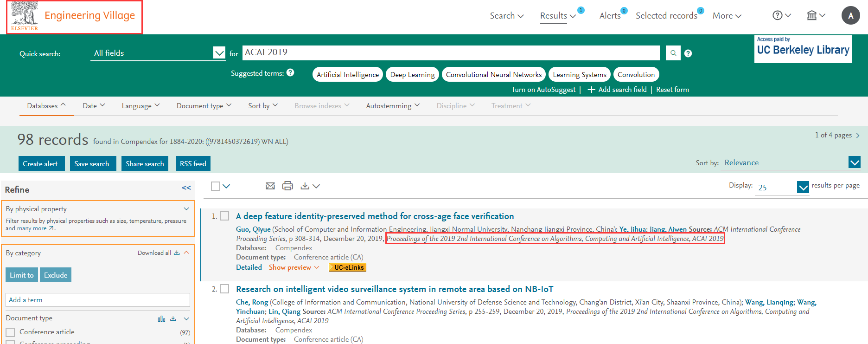Screen dimensions: 868x344
Task: Expand the results per page dropdown
Action: click(803, 187)
